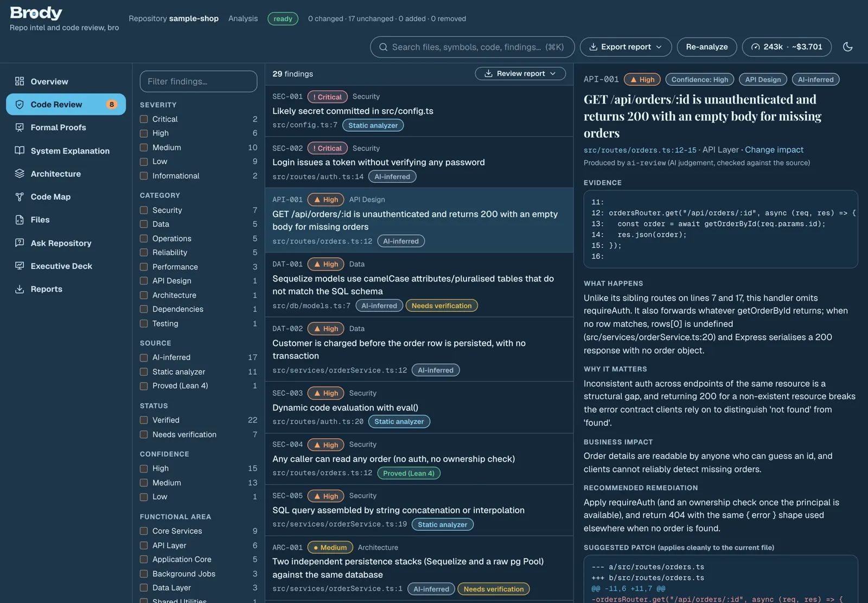
Task: Open the Analysis tab in header
Action: (243, 18)
